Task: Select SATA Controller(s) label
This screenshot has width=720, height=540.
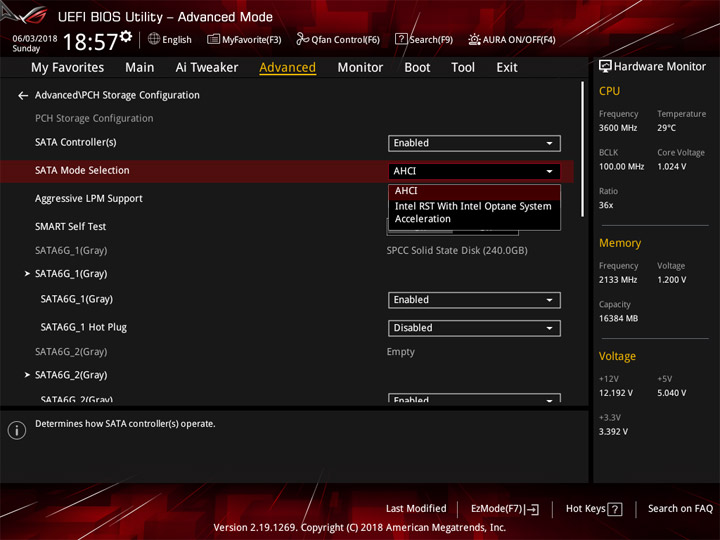Action: coord(76,142)
